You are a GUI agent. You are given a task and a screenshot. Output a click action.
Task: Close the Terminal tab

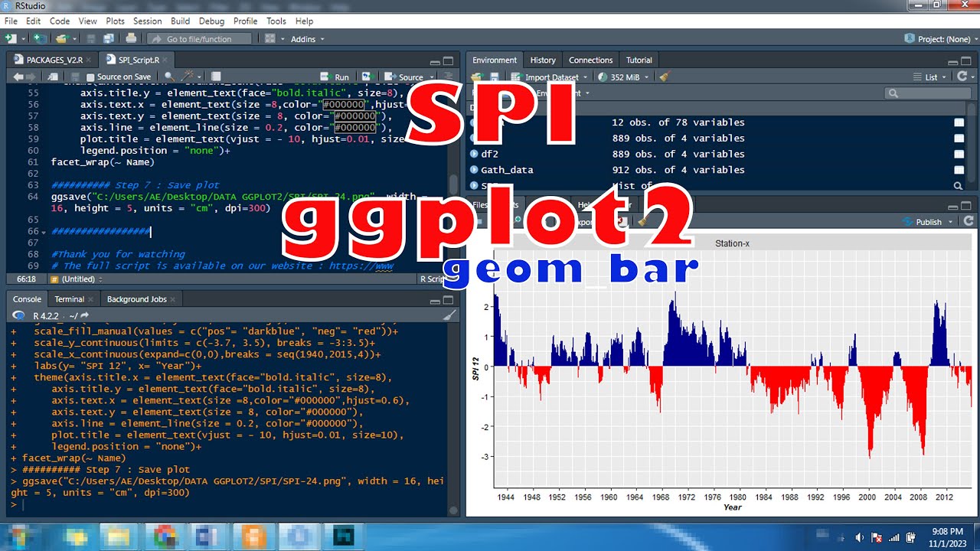point(91,299)
